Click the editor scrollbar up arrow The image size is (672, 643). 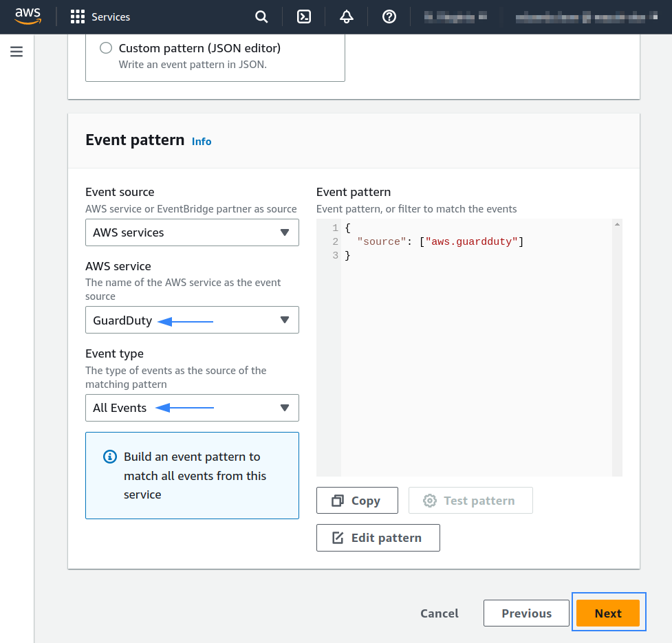(617, 224)
